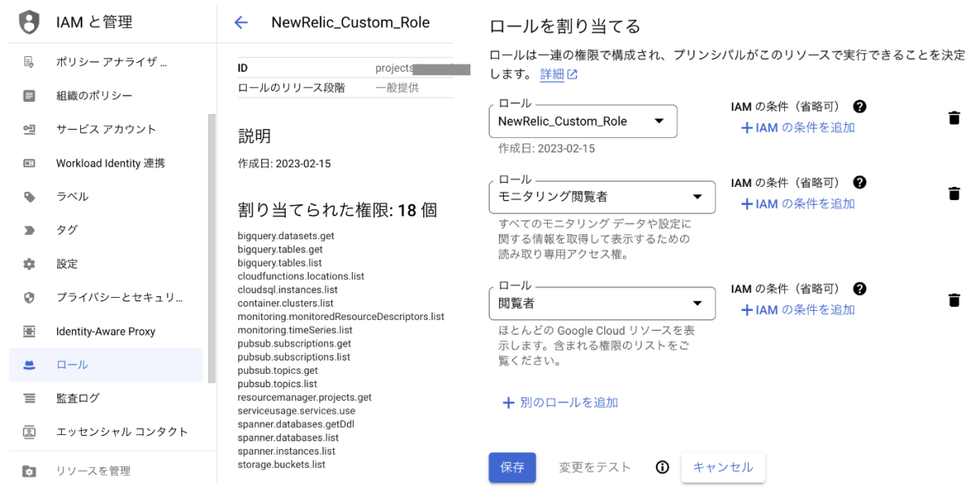Delete the NewRelic_Custom_Role role assignment
The width and height of the screenshot is (980, 502).
click(953, 118)
